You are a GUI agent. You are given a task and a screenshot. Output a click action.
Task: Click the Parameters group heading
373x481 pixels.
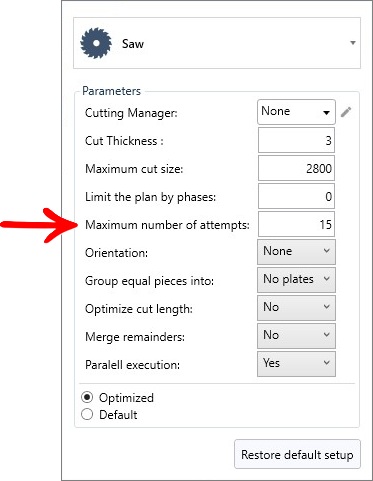point(111,91)
